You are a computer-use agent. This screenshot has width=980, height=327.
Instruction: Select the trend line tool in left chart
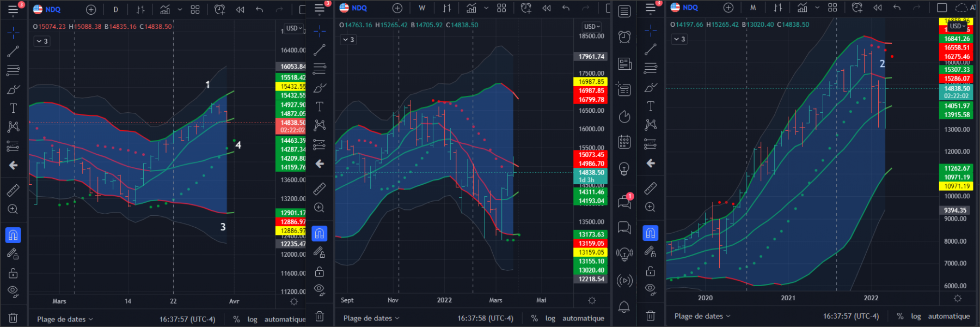pos(13,51)
